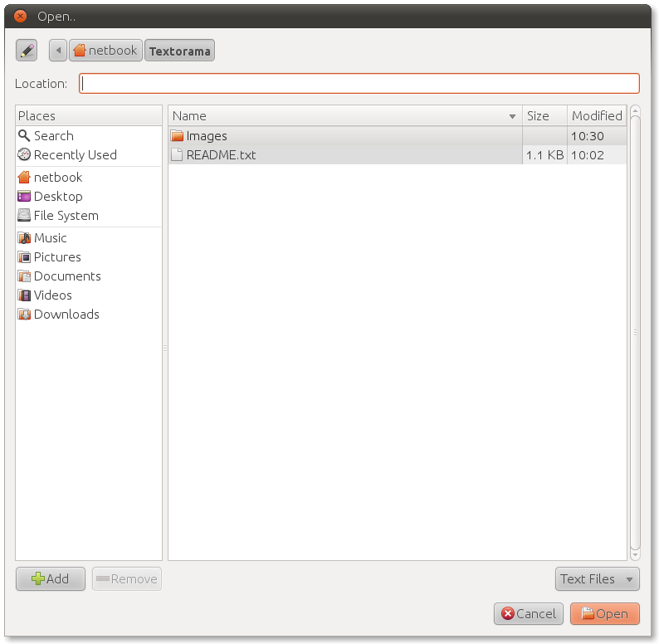
Task: Sort by the Size column header
Action: tap(544, 115)
